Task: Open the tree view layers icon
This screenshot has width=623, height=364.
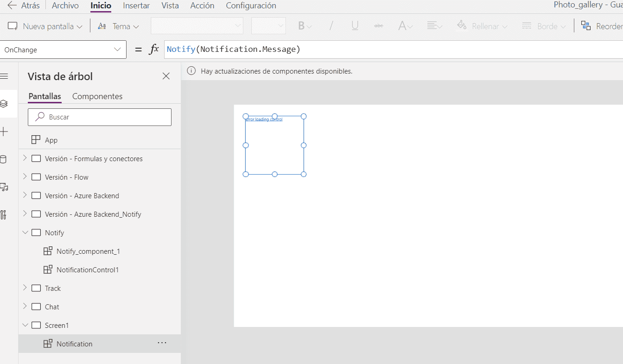Action: [x=4, y=104]
